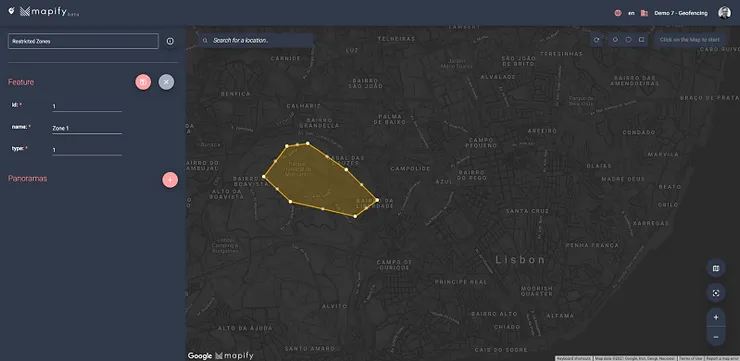
Task: Click the center/fit map focus button
Action: (x=716, y=293)
